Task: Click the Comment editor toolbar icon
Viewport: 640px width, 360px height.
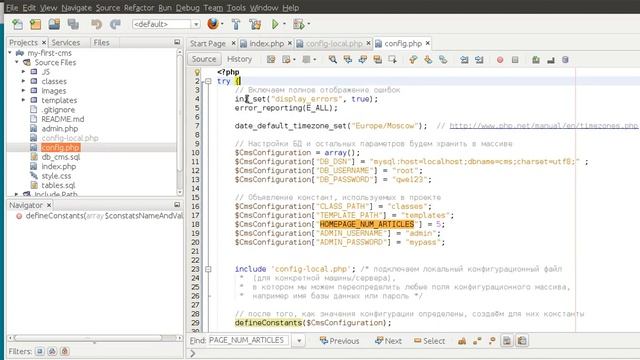Action: pyautogui.click(x=536, y=60)
